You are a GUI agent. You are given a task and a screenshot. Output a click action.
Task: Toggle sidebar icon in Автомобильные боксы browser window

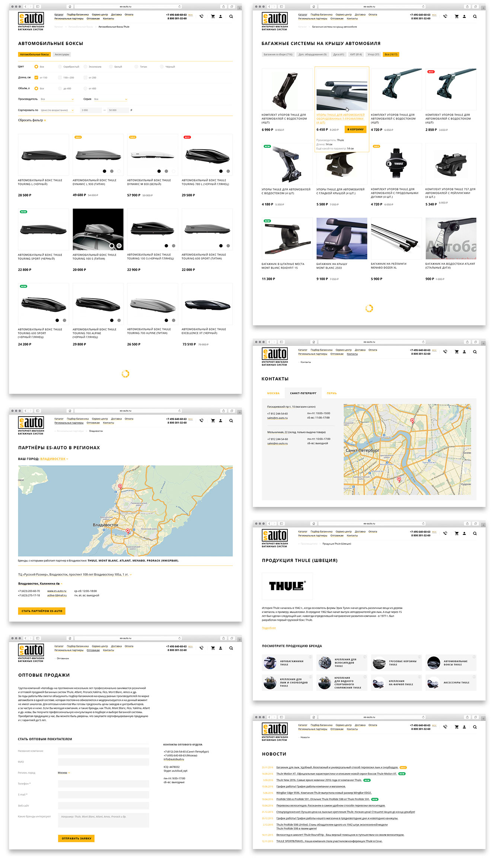coord(38,7)
